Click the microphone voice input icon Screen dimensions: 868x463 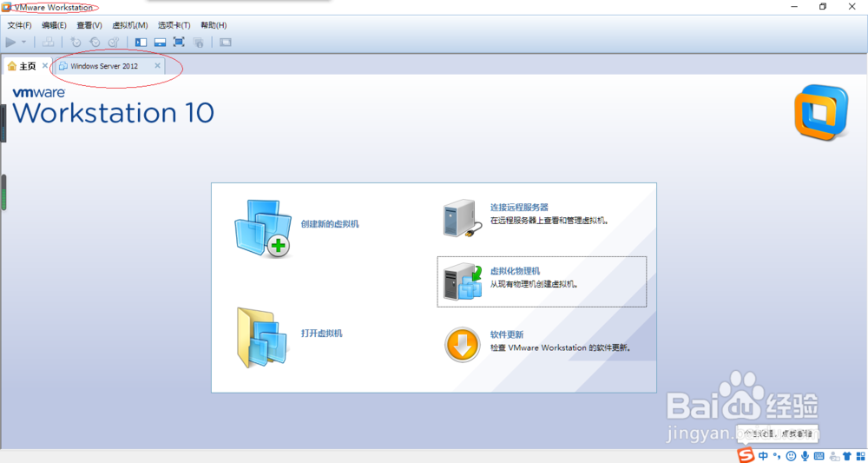tap(805, 456)
